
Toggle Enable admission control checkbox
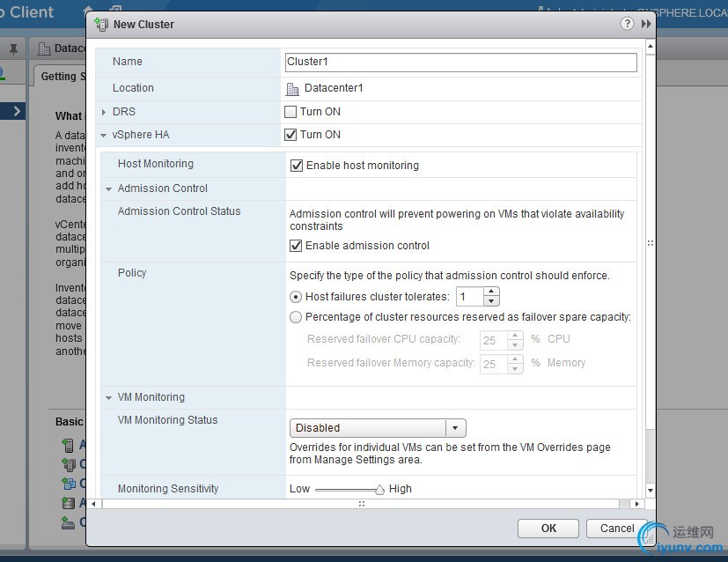(x=297, y=246)
